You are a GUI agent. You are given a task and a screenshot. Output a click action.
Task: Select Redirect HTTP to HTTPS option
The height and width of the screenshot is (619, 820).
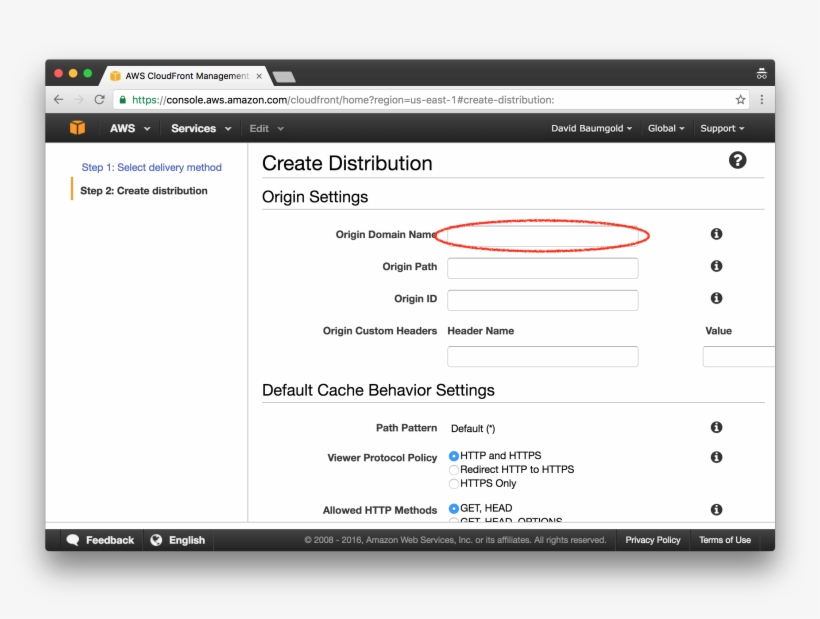tap(454, 469)
